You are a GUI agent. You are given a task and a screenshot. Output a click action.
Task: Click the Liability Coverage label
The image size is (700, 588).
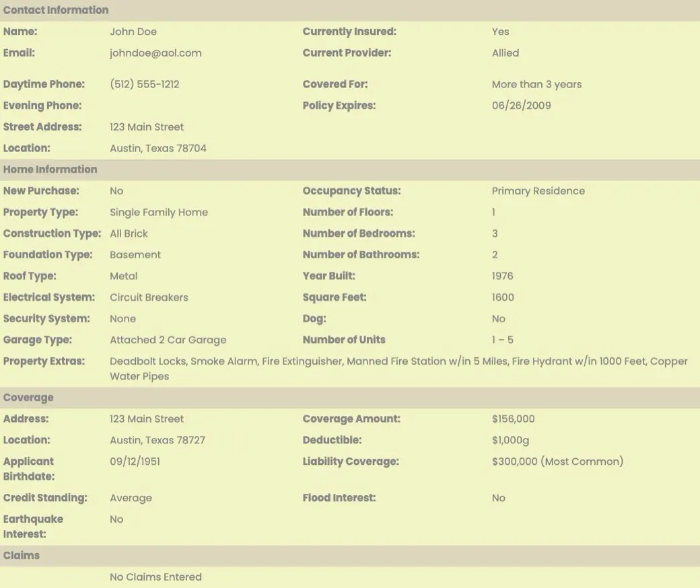coord(351,462)
